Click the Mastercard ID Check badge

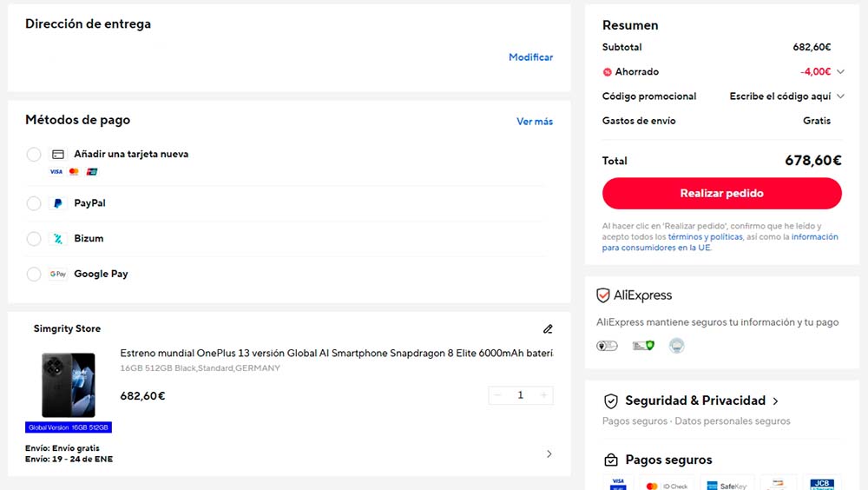667,486
